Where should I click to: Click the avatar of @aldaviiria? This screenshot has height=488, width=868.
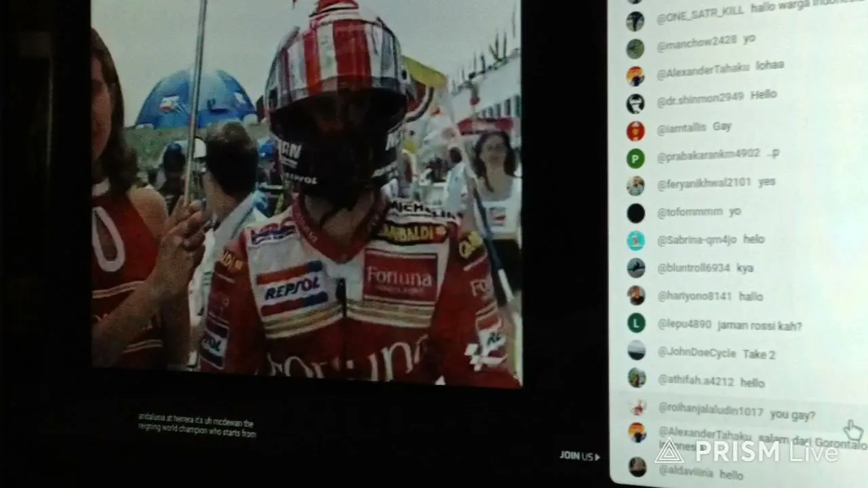pyautogui.click(x=637, y=466)
